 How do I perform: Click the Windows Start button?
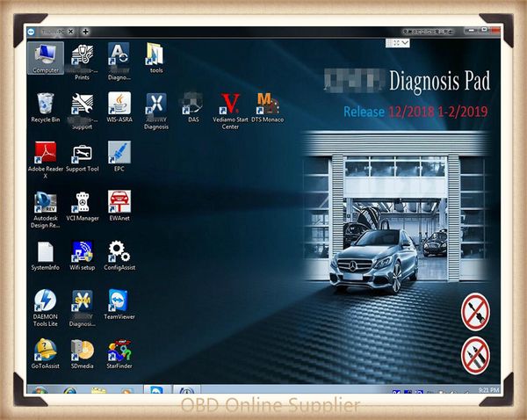40,391
